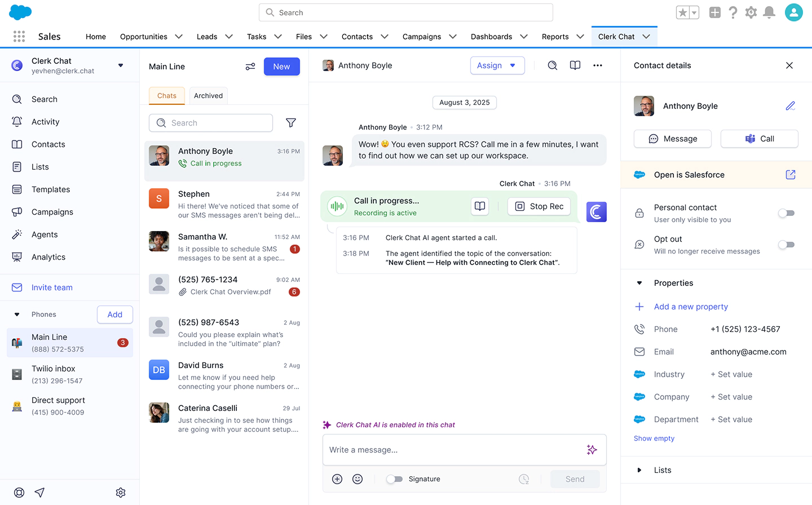Open the Dashboards nav dropdown chevron
812x505 pixels.
coord(524,37)
